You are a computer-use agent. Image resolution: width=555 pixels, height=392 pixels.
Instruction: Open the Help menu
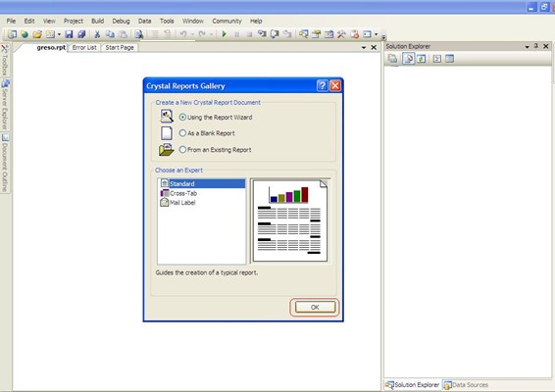pos(256,21)
